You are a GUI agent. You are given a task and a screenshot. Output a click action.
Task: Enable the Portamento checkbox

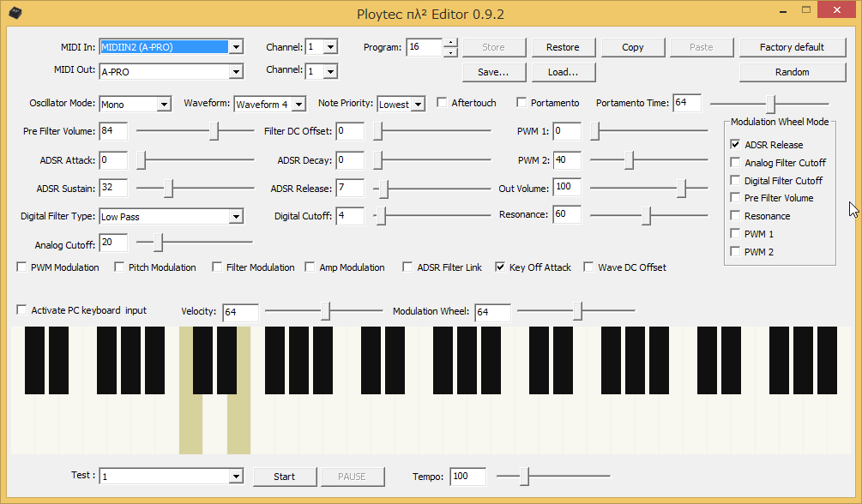[521, 103]
